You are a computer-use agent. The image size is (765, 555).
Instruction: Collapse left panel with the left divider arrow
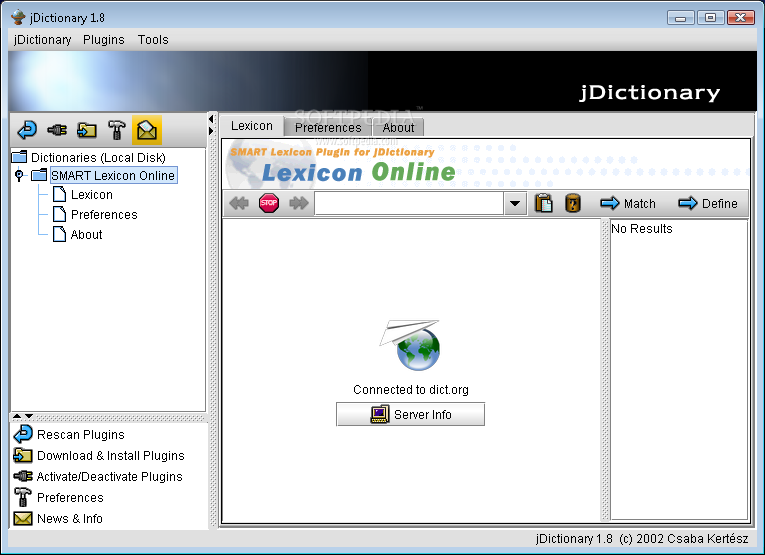click(211, 119)
